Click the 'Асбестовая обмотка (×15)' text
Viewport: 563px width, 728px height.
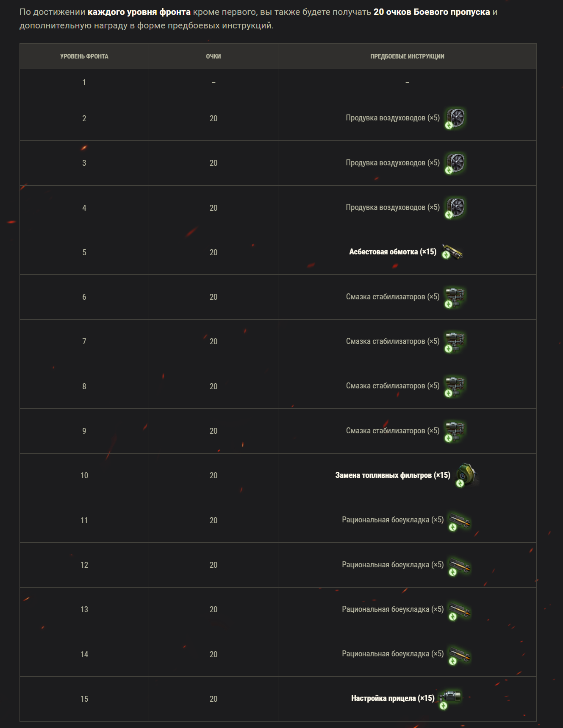[x=393, y=252]
